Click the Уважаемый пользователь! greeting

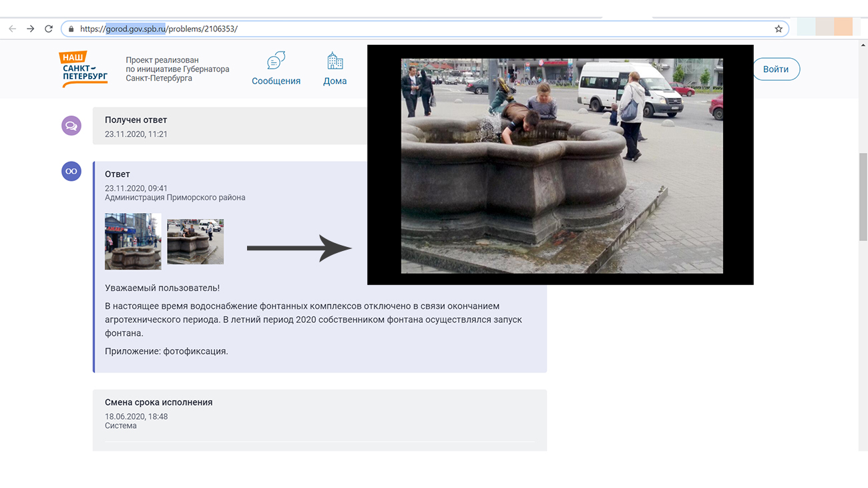click(162, 288)
